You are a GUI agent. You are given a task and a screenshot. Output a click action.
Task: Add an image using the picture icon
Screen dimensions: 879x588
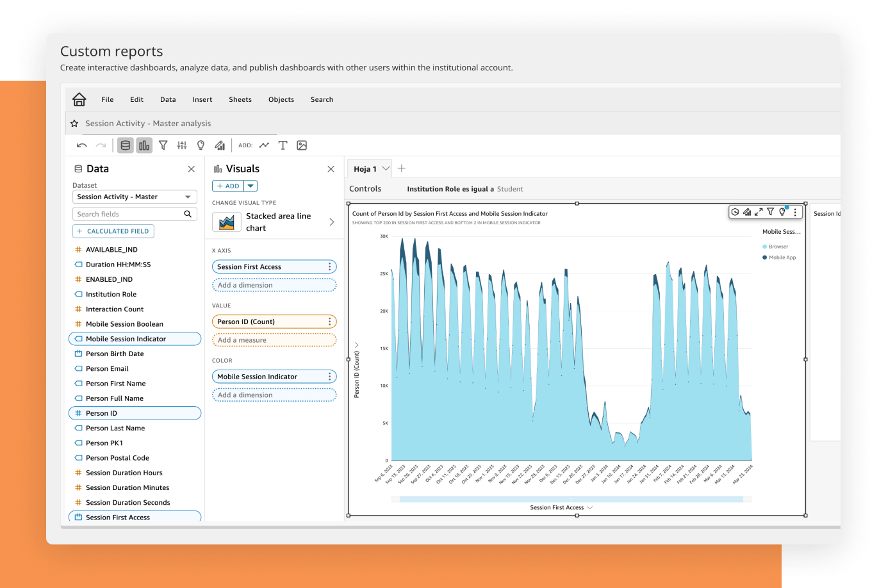(x=302, y=145)
